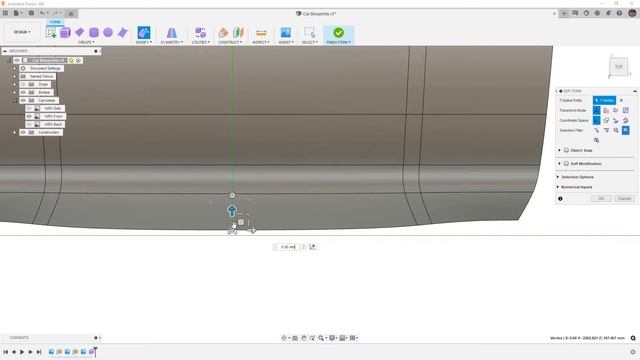Open the Symmetry menu
This screenshot has height=360, width=640.
click(x=172, y=42)
